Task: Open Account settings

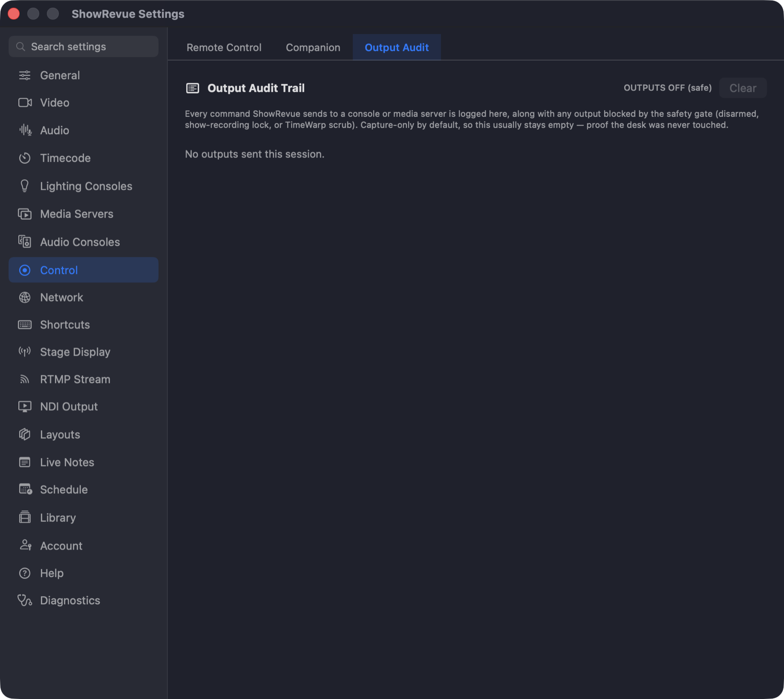Action: pos(83,545)
